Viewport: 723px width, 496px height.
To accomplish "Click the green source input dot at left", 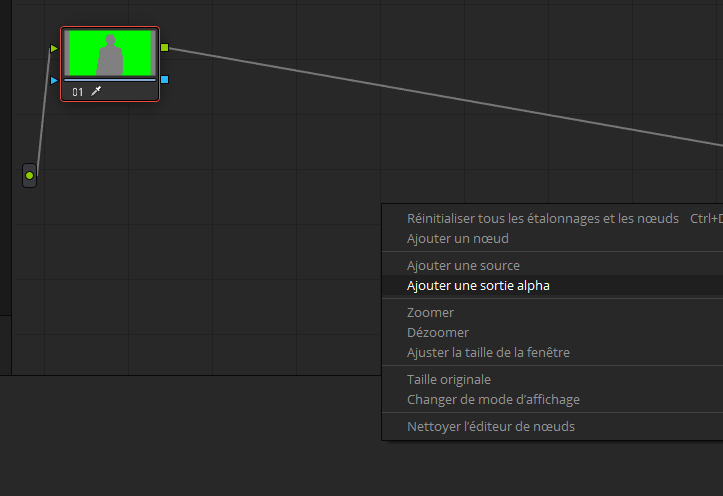I will pos(29,176).
